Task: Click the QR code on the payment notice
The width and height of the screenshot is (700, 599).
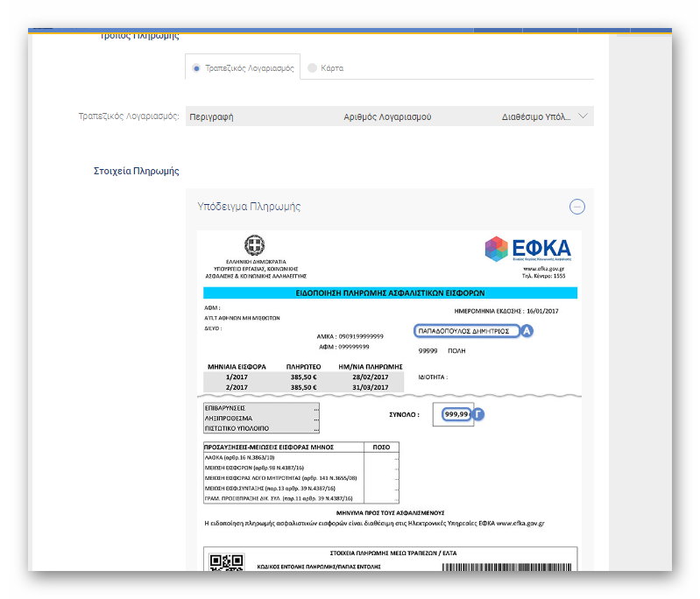Action: [226, 563]
